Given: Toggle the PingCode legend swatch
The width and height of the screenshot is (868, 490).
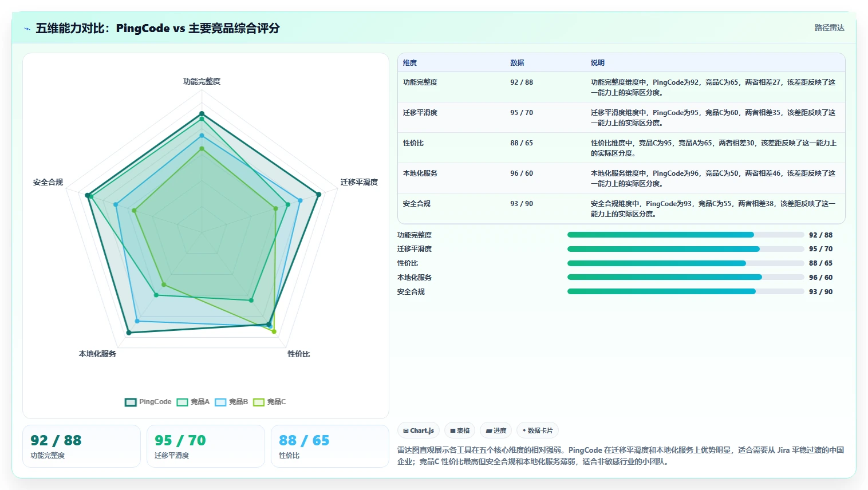Looking at the screenshot, I should 131,402.
